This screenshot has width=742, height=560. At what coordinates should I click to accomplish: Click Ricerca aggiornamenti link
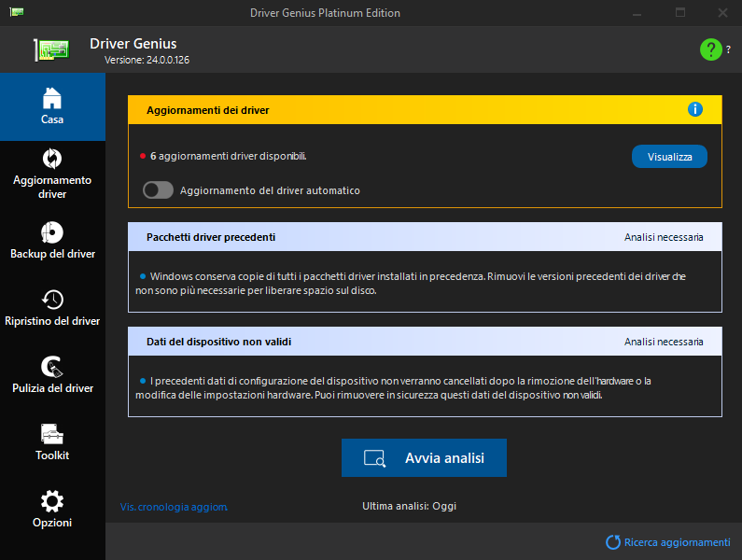tap(668, 542)
